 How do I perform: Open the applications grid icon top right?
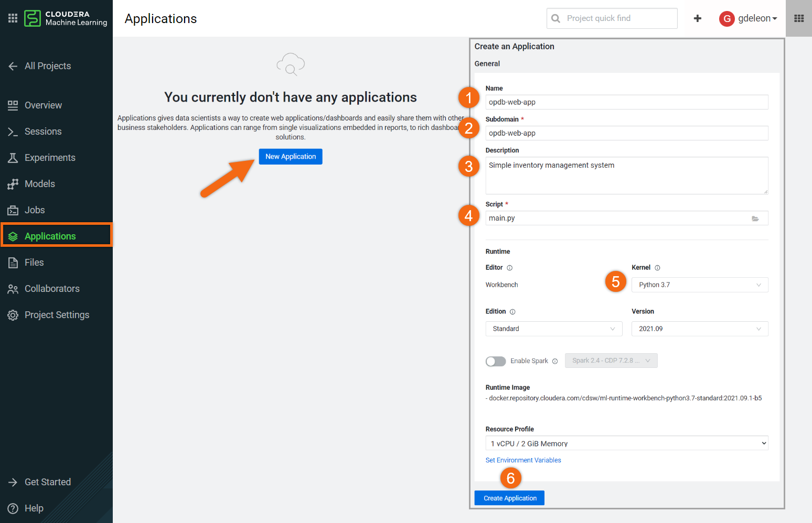pyautogui.click(x=798, y=18)
